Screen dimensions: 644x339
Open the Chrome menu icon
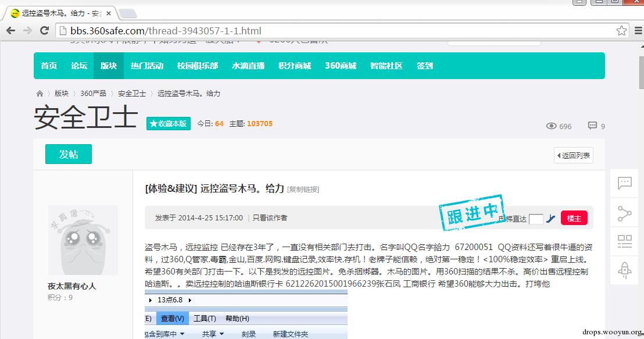coord(638,30)
